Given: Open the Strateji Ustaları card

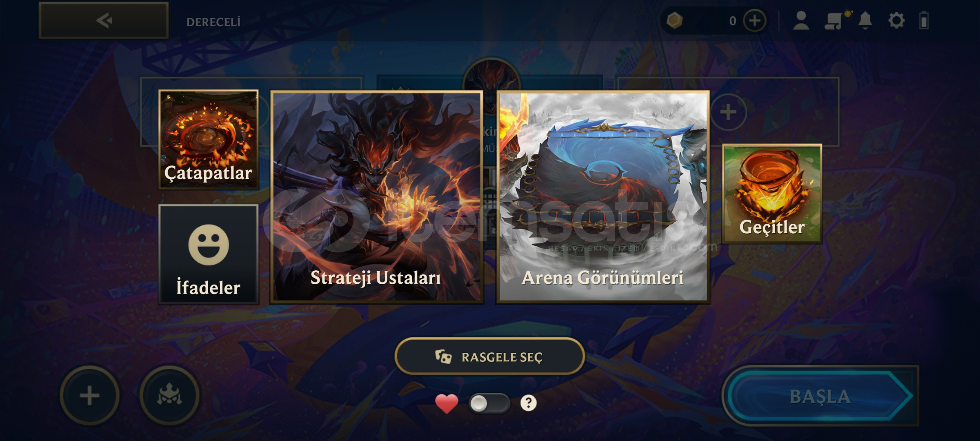Looking at the screenshot, I should click(377, 197).
